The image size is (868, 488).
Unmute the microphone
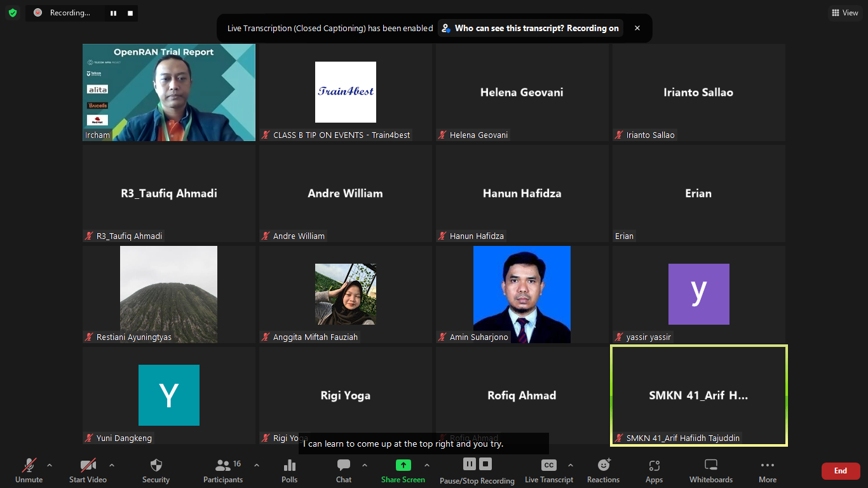(29, 466)
